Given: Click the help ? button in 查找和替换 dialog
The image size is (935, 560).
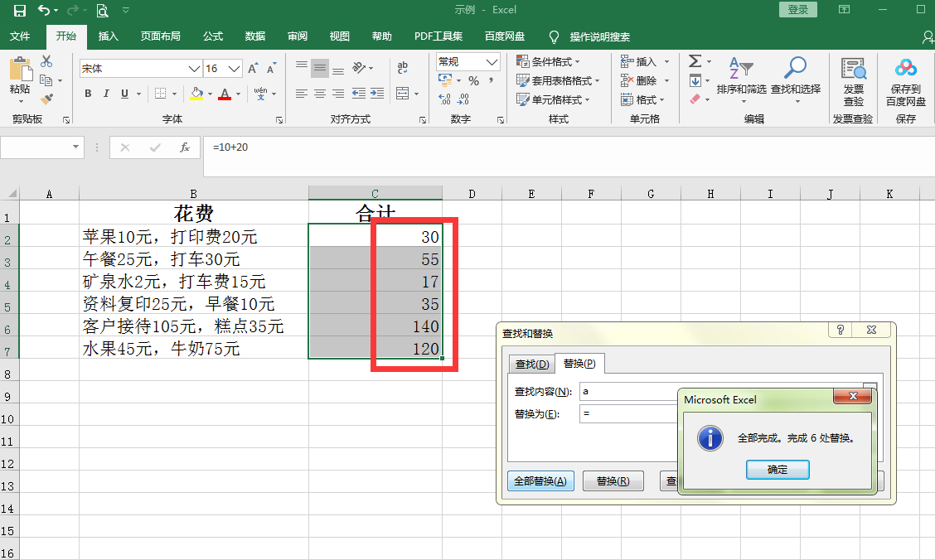Looking at the screenshot, I should tap(841, 330).
